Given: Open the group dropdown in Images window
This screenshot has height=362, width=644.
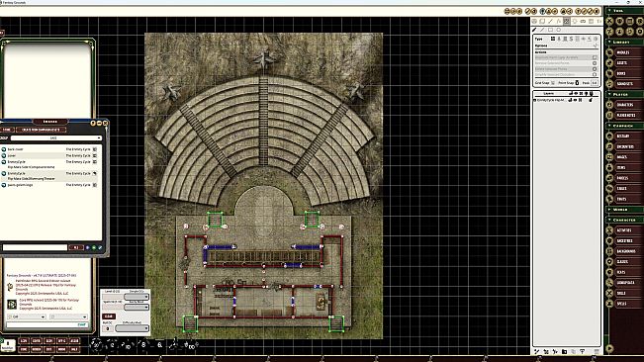Looking at the screenshot, I should tap(55, 137).
